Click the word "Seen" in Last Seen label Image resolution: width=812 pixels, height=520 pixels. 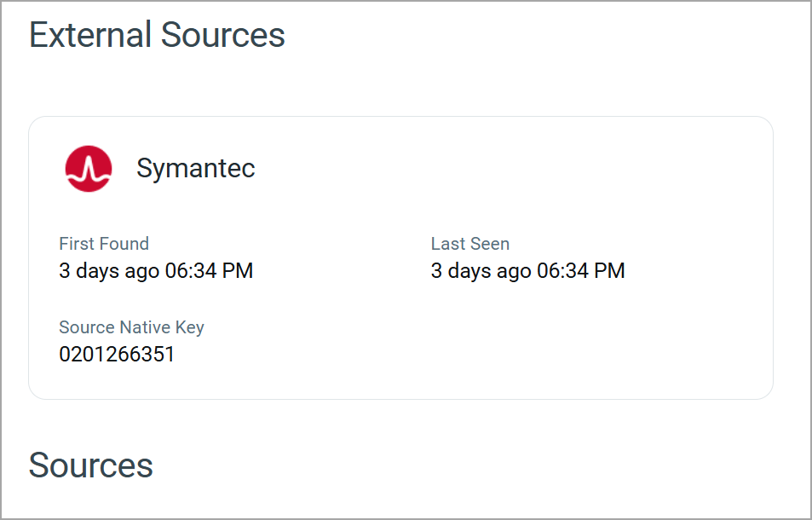point(490,244)
